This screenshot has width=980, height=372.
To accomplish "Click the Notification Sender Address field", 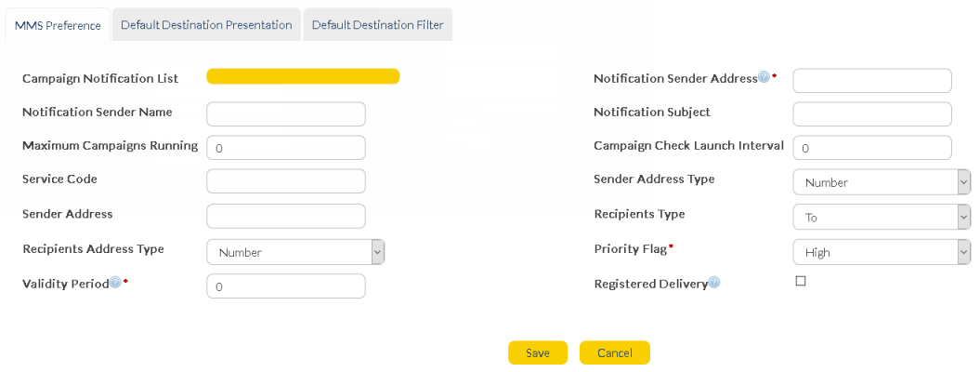I will 871,81.
